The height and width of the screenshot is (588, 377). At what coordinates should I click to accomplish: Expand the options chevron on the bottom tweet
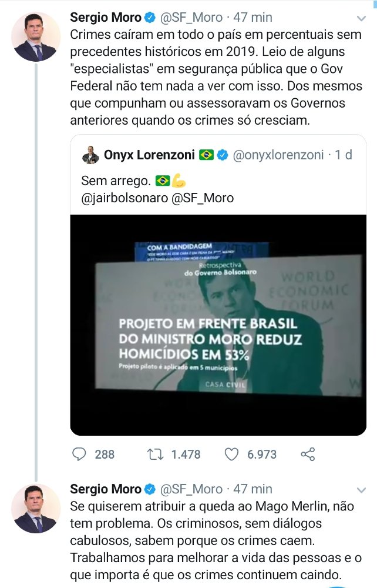(362, 490)
